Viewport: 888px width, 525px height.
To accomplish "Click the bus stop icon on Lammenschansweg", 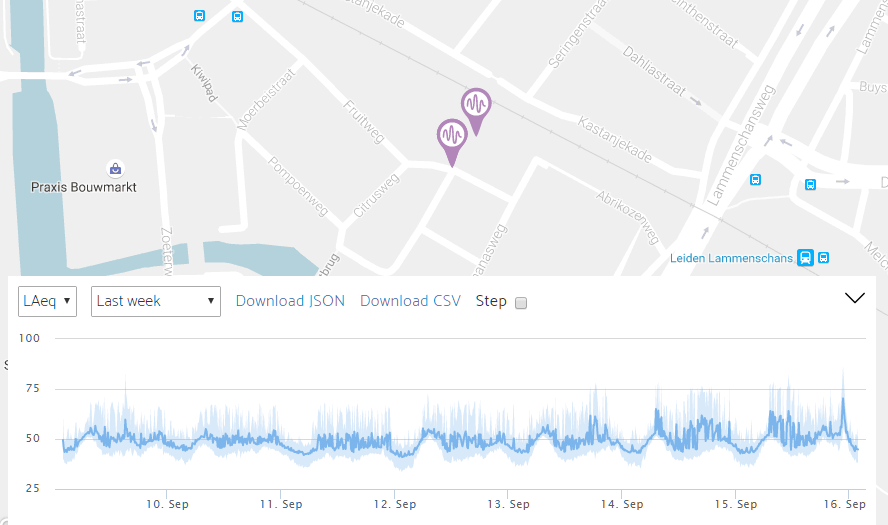I will (x=755, y=180).
